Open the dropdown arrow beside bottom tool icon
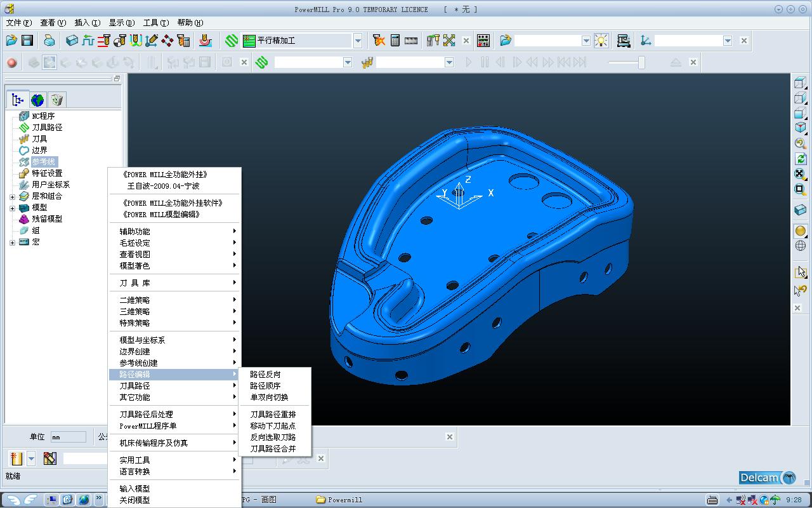Screen dimensions: 812x508 (30, 458)
